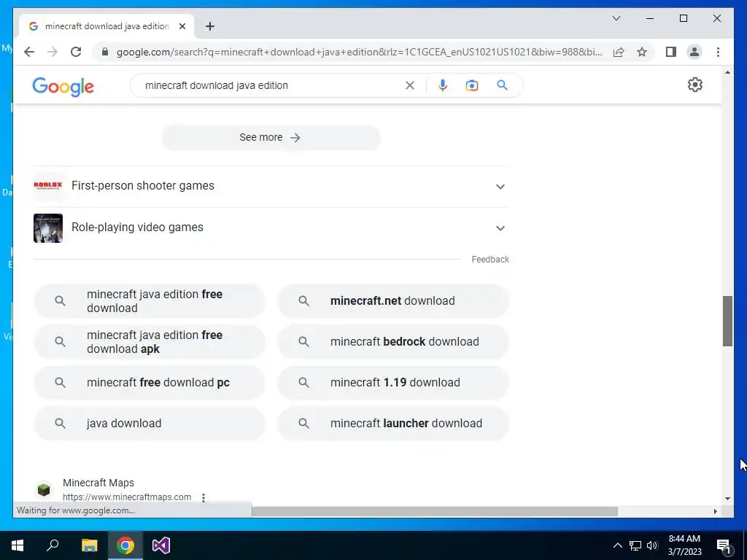Open a new tab with the plus button
Viewport: 747px width, 560px height.
tap(210, 26)
